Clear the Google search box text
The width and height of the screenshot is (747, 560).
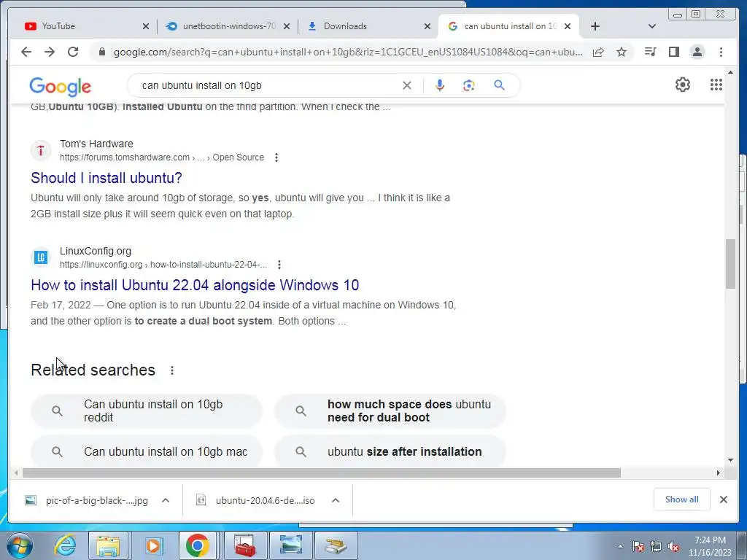click(x=407, y=85)
